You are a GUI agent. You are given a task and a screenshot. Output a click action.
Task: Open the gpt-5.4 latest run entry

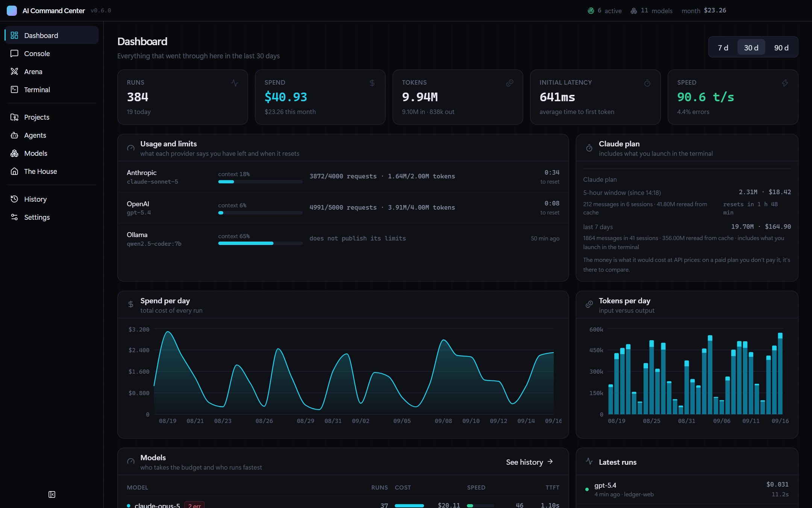click(687, 489)
